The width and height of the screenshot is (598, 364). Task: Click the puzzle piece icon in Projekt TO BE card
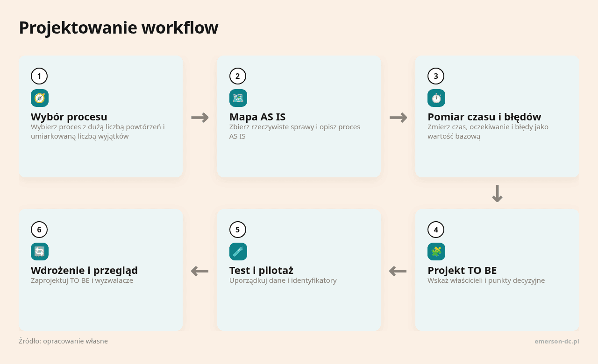pos(436,252)
